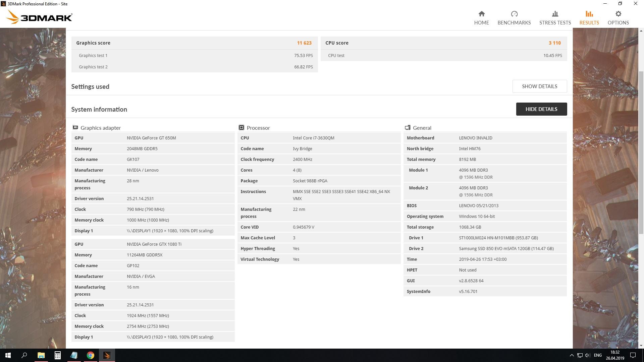Open the HOME tab
Screen dimensions: 644x362
[481, 18]
